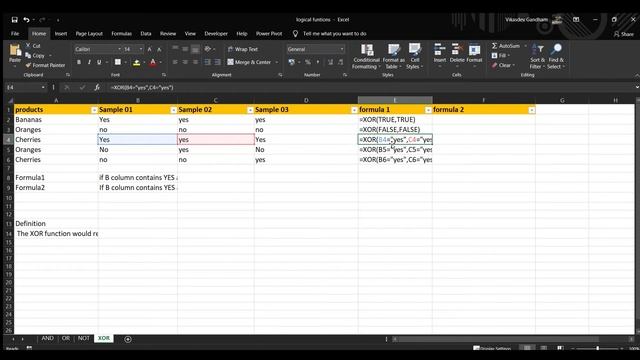Viewport: 640px width, 360px height.
Task: Switch to the OR sheet tab
Action: pos(66,338)
